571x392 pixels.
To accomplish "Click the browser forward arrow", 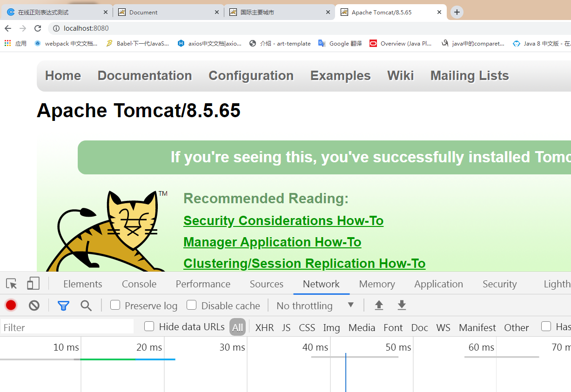I will (x=23, y=28).
